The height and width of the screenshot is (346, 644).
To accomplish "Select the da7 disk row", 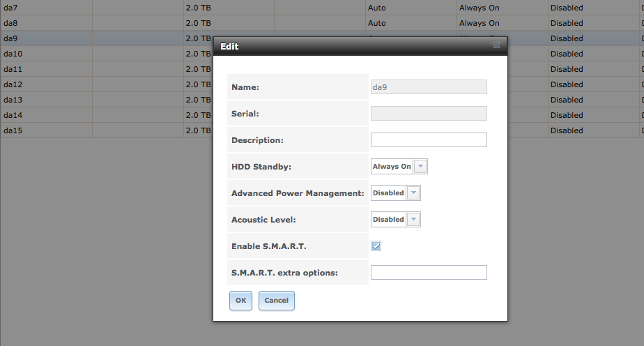I will coord(322,8).
